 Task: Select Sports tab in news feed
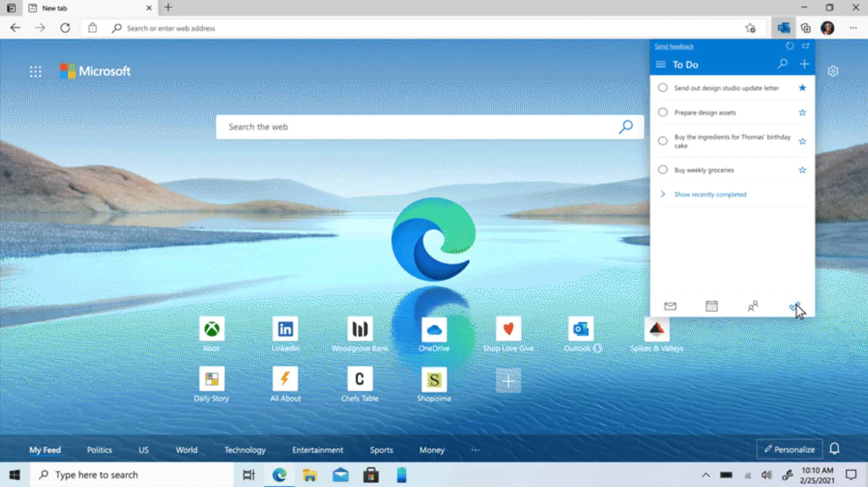coord(381,450)
